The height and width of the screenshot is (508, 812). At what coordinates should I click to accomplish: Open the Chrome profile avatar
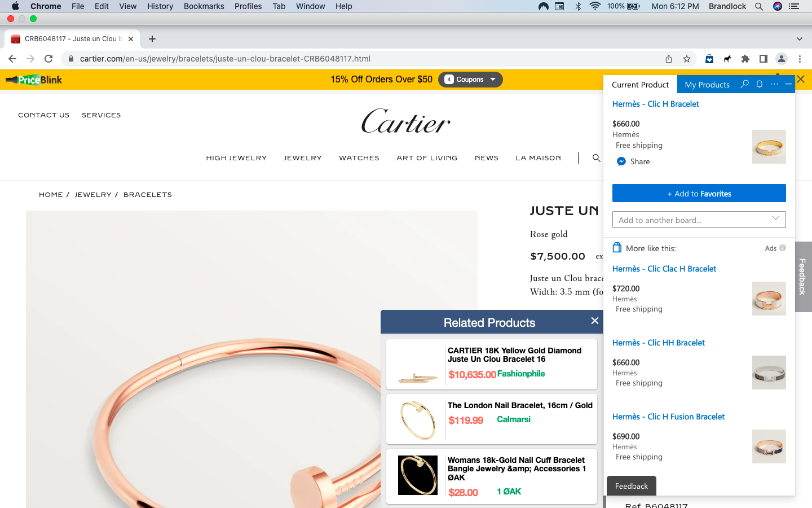coord(782,59)
